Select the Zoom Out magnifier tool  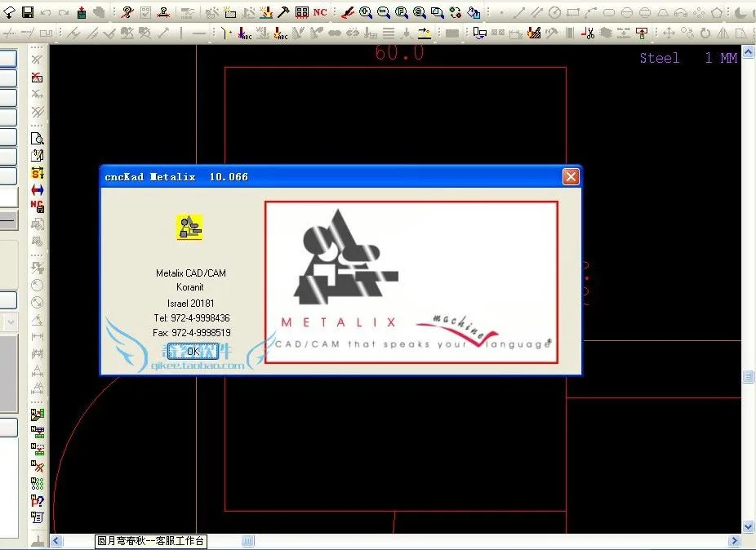click(x=384, y=12)
